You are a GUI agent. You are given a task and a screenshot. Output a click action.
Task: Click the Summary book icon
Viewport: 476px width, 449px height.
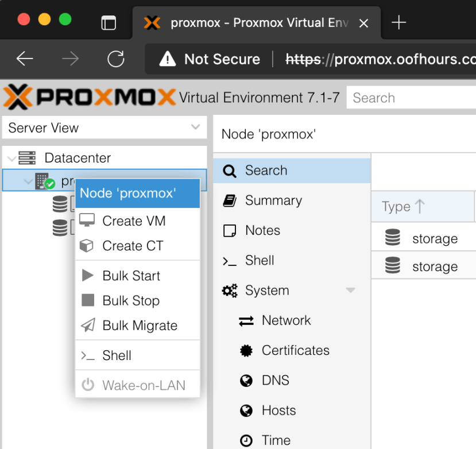(x=229, y=200)
